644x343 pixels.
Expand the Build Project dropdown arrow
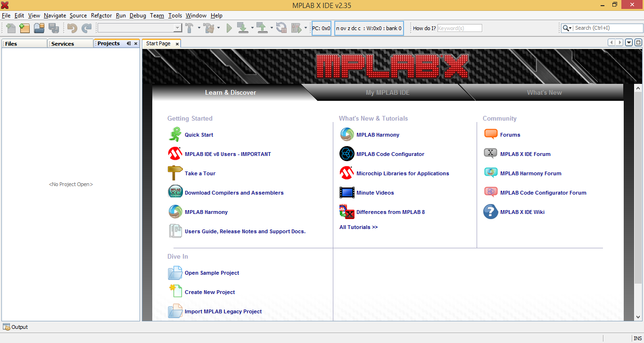tap(199, 28)
